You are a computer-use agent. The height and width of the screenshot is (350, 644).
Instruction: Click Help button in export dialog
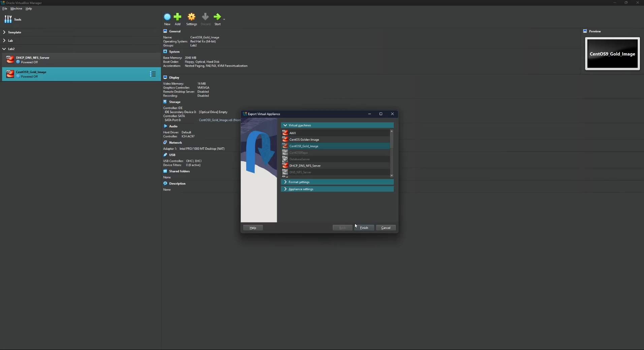coord(253,228)
